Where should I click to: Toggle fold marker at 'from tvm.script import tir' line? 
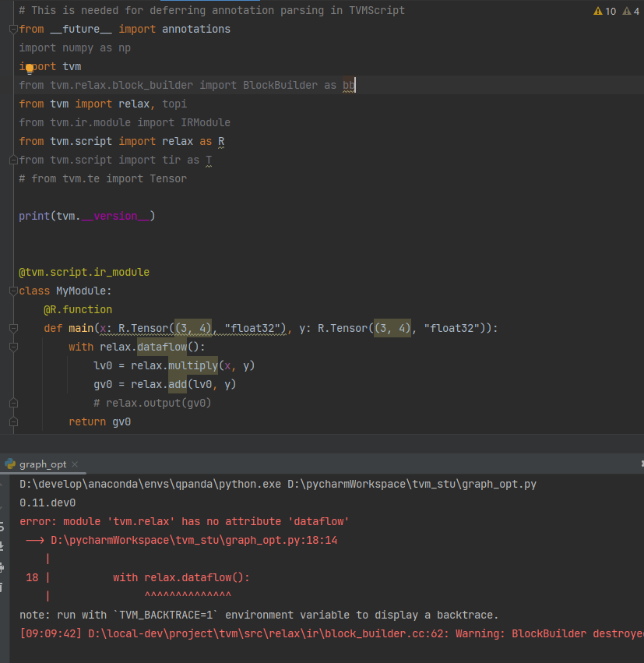coord(13,160)
